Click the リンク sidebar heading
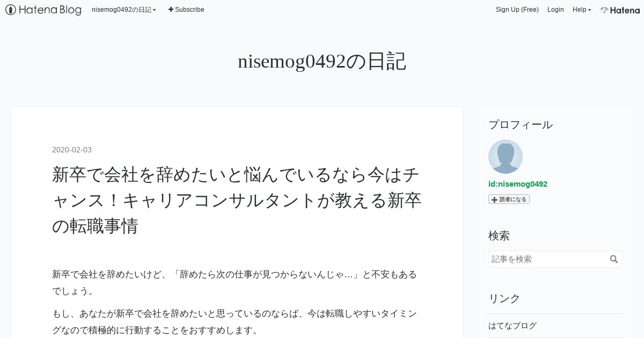Image resolution: width=644 pixels, height=338 pixels. (504, 298)
